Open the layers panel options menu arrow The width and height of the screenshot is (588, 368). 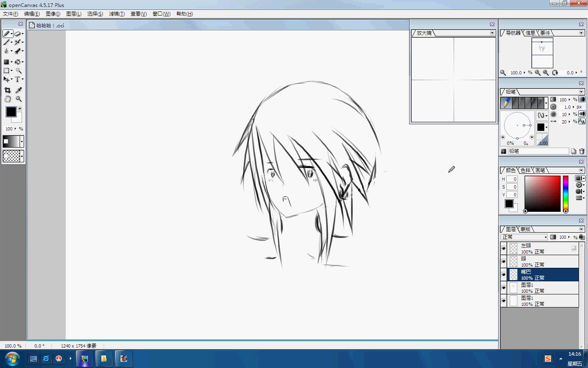581,229
